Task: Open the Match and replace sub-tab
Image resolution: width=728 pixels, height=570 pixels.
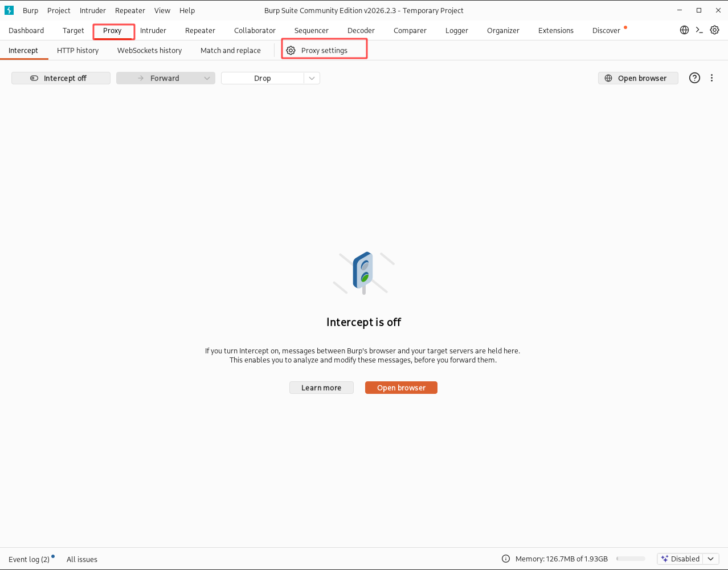Action: (231, 50)
